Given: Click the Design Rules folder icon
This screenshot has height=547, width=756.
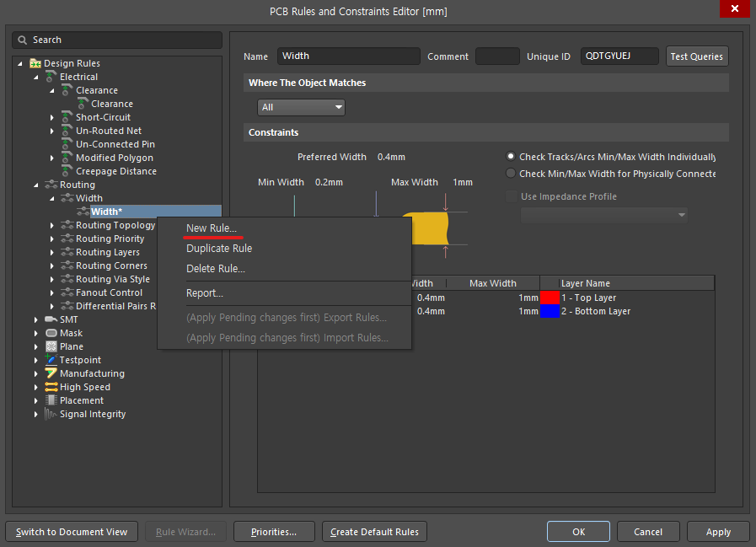Looking at the screenshot, I should pos(35,63).
